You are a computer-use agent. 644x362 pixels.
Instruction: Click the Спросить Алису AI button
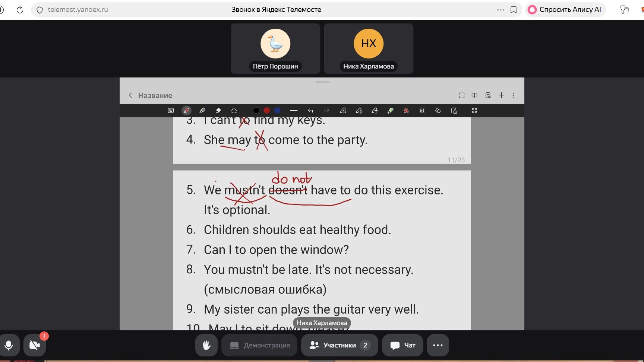click(565, 10)
